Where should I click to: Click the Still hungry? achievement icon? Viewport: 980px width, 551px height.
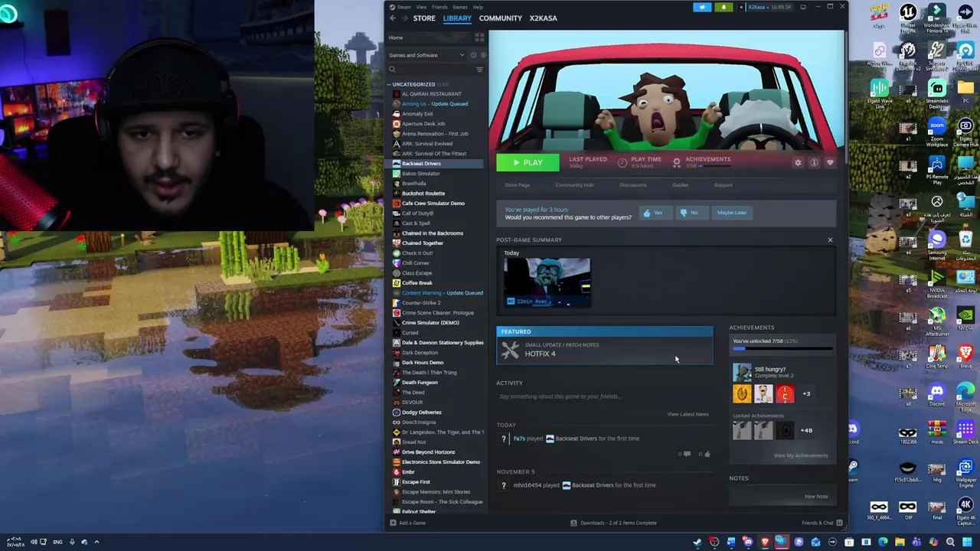[x=742, y=372]
